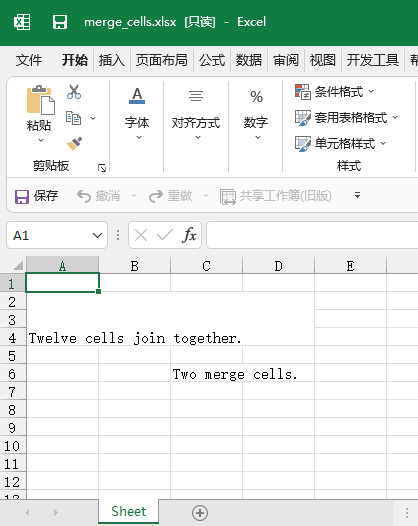Select the Sheet worksheet tab
This screenshot has height=526, width=418.
[x=128, y=512]
